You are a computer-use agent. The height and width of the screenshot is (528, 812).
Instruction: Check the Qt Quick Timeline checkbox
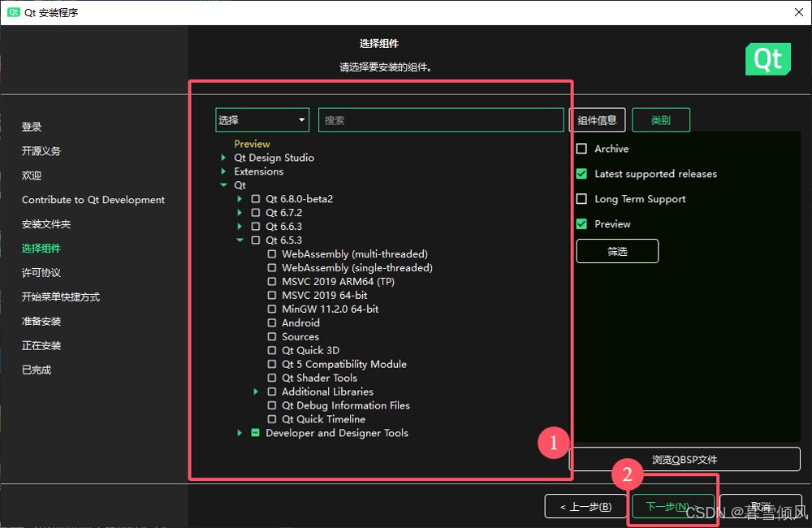click(271, 419)
